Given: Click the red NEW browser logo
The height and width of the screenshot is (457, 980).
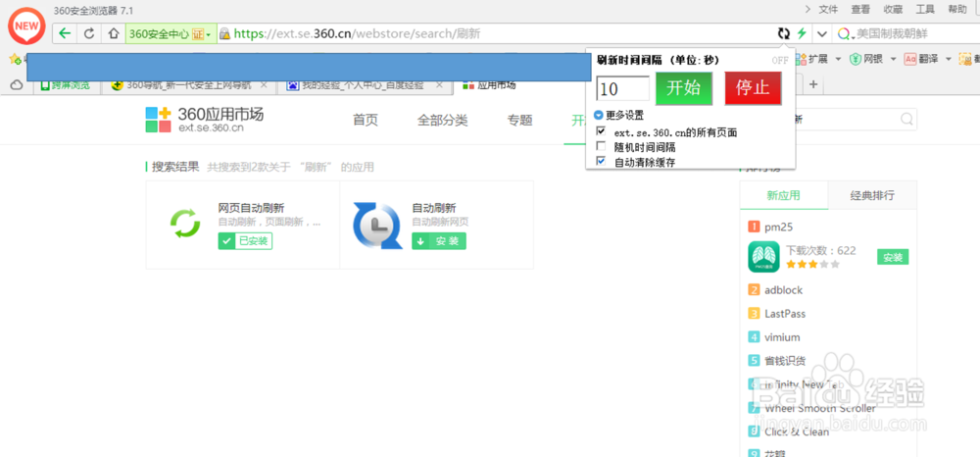Looking at the screenshot, I should pos(26,26).
